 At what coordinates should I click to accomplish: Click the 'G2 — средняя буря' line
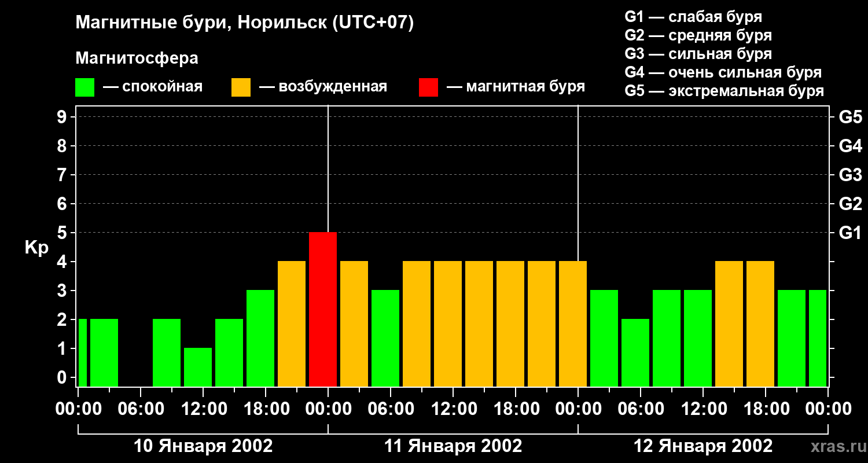click(698, 35)
